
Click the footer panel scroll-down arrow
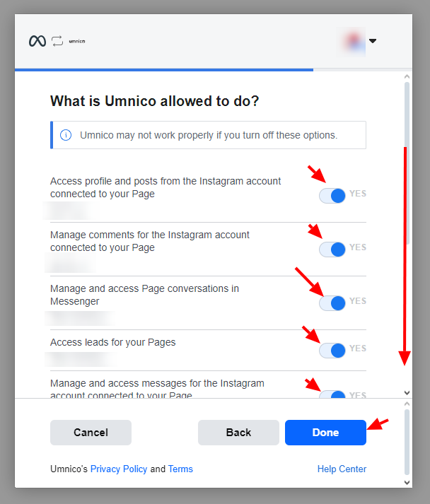(x=407, y=482)
